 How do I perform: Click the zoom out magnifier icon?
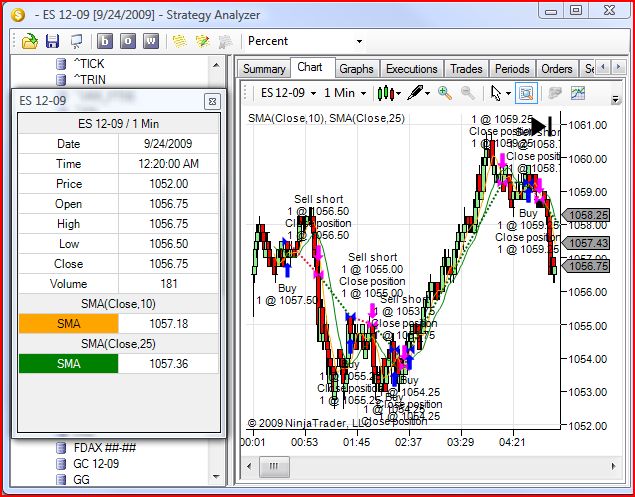coord(468,94)
